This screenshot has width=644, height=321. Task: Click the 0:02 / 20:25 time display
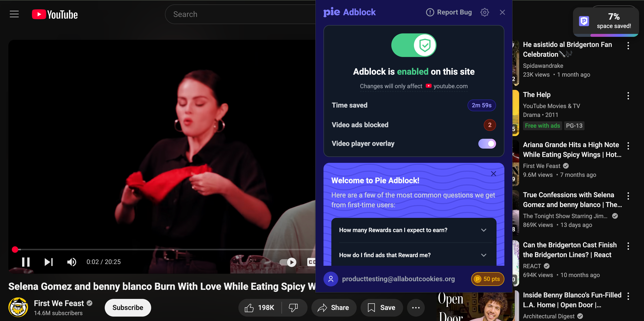[x=103, y=262]
